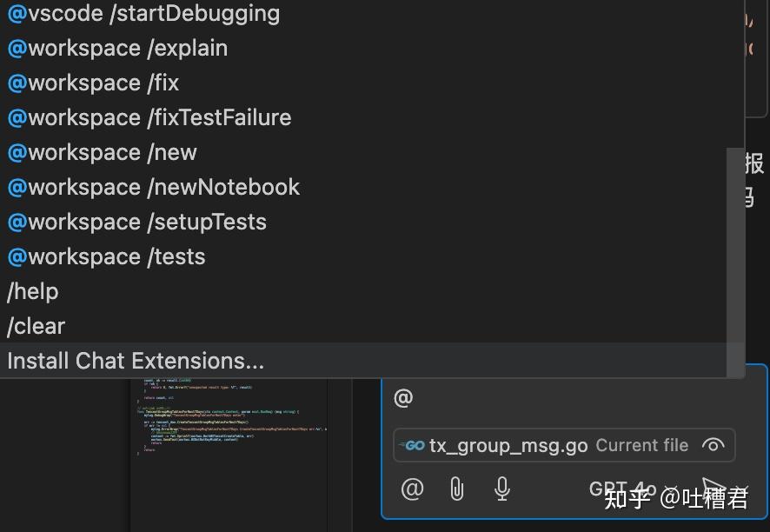Click the Go language icon on the file chip

(412, 445)
